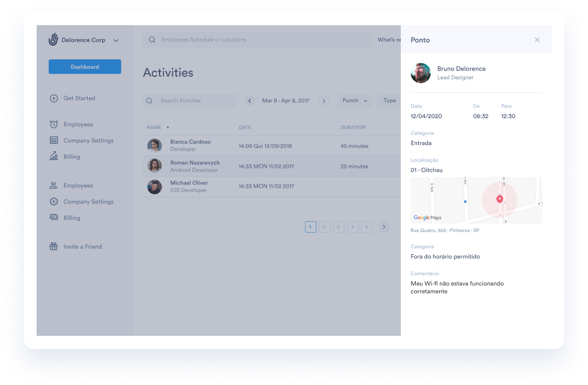Click the Company Settings gear icon
The image size is (588, 385).
point(54,202)
